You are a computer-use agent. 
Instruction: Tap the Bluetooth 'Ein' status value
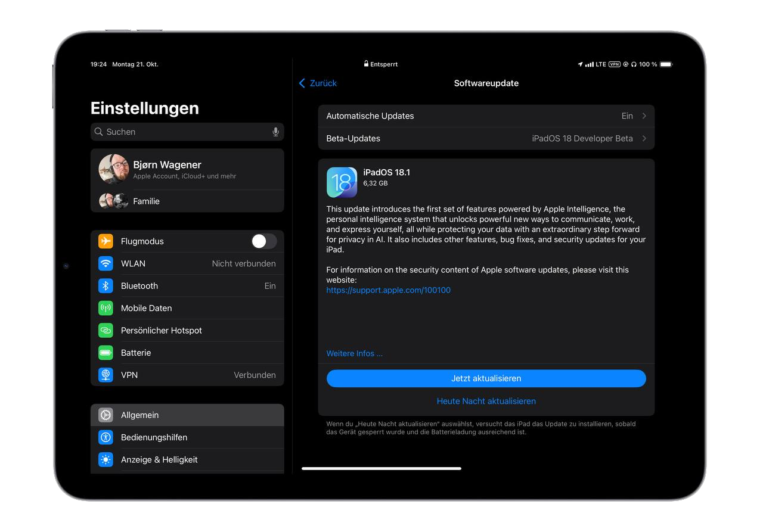[x=270, y=286]
